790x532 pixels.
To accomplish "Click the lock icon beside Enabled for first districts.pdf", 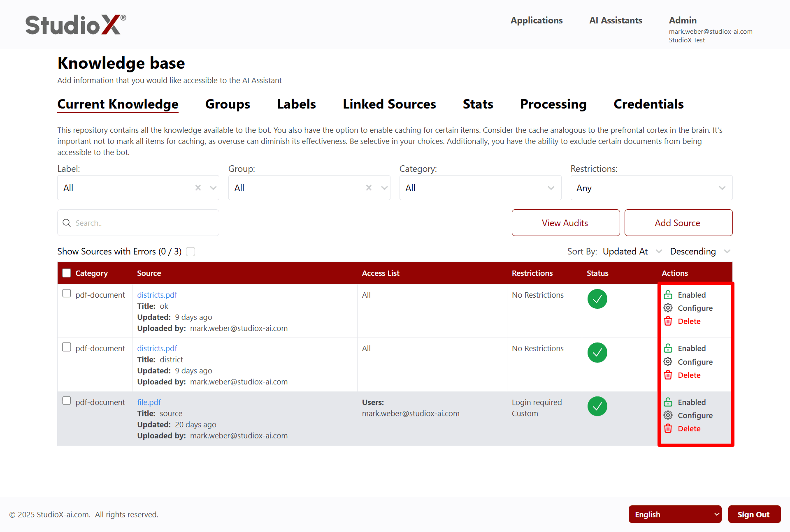I will click(668, 294).
